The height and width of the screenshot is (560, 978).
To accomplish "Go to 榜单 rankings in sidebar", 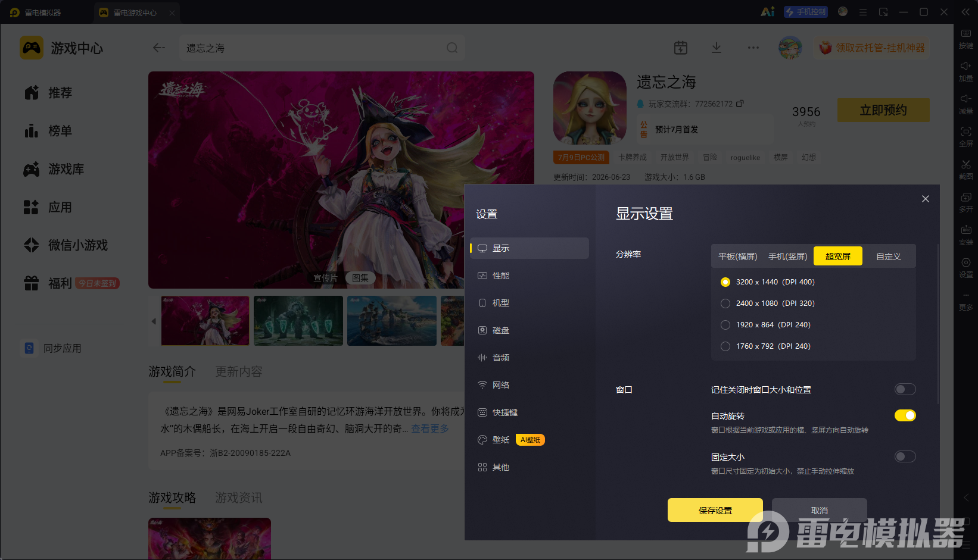I will pos(48,131).
